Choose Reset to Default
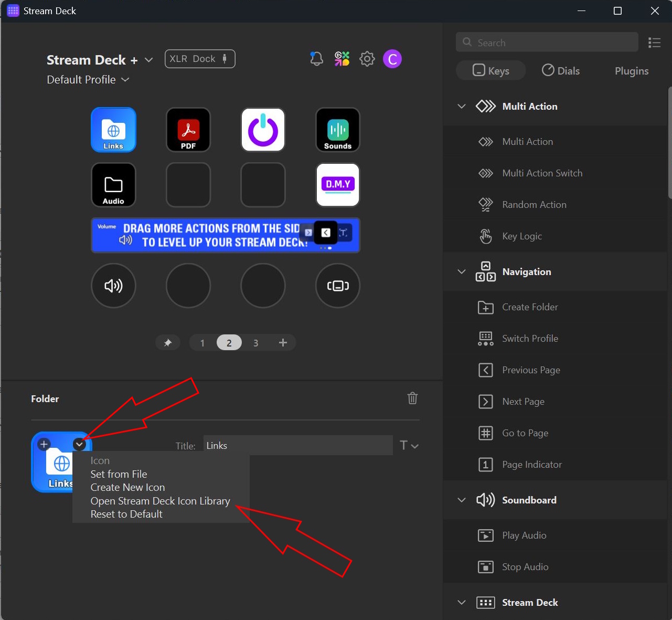672x620 pixels. click(126, 514)
